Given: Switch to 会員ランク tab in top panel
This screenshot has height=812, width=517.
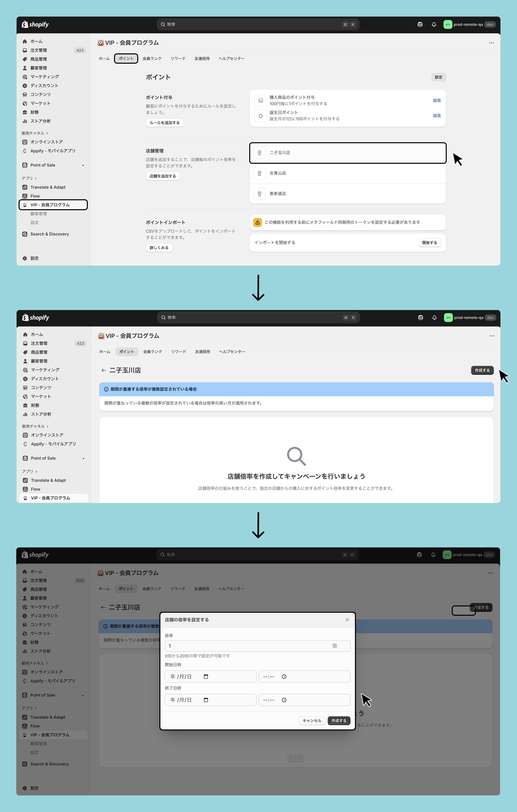Looking at the screenshot, I should [x=152, y=59].
